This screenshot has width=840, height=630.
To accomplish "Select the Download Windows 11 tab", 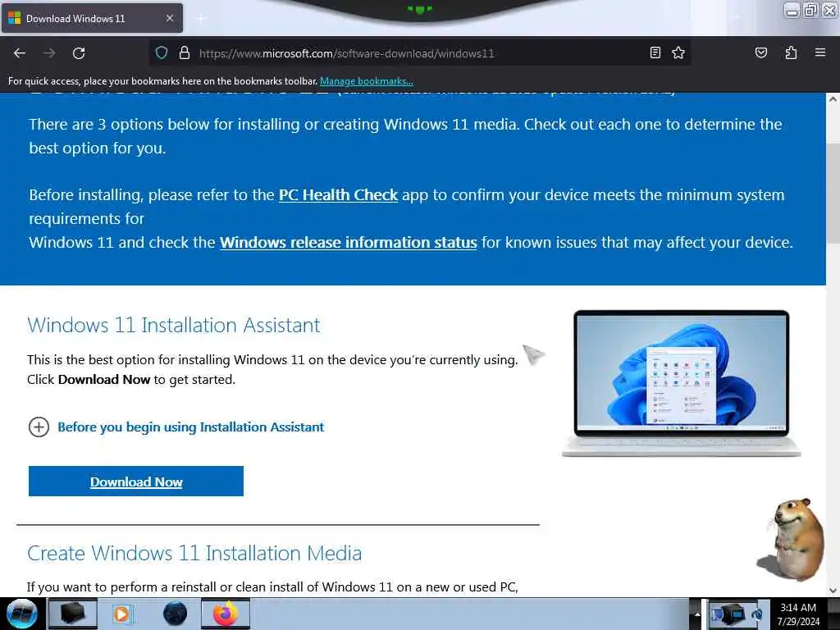I will [92, 18].
